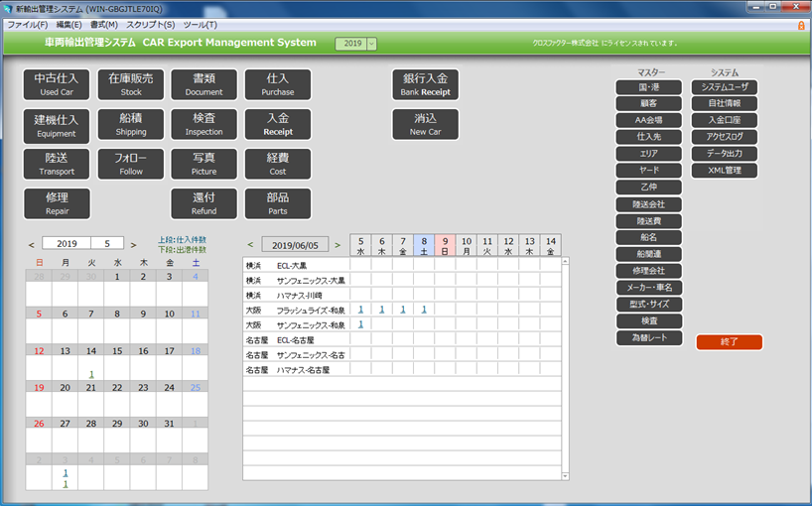
Task: Click the calendar month field 5
Action: (107, 243)
